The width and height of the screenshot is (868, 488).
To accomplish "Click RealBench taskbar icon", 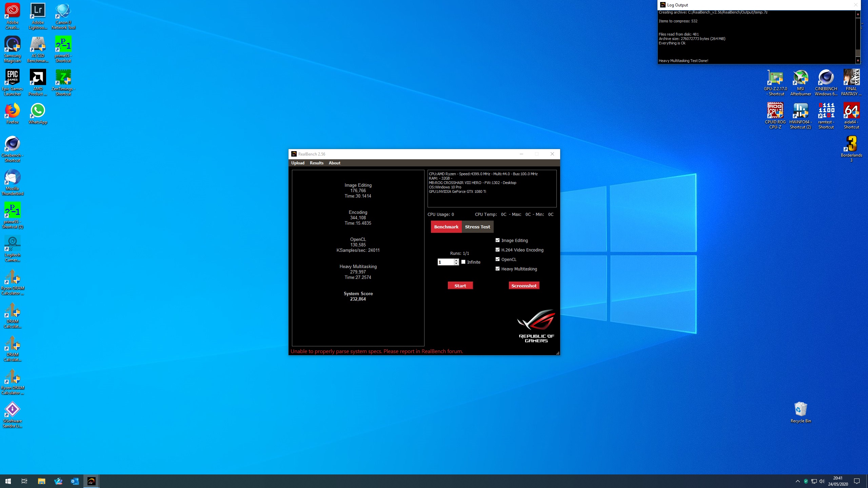I will tap(92, 481).
